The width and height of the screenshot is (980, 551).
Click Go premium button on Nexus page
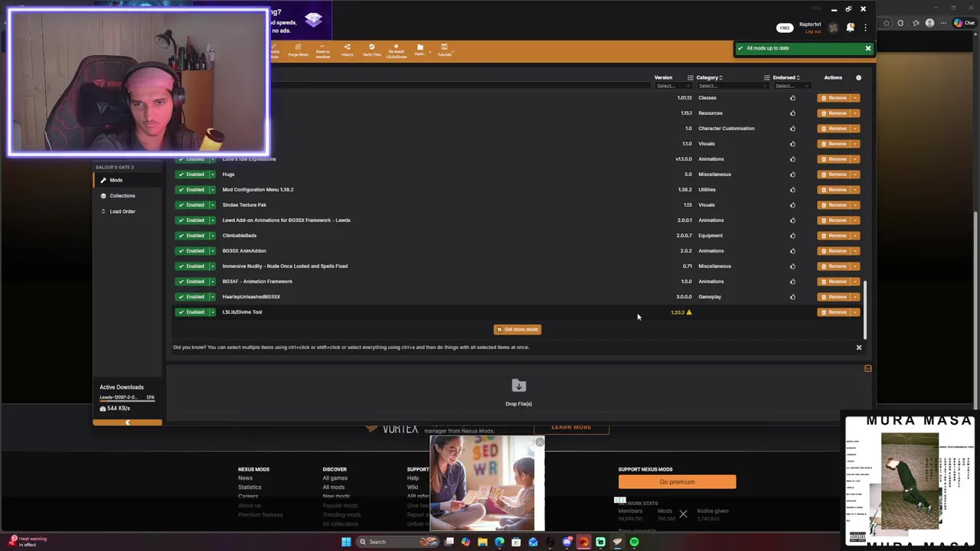pyautogui.click(x=677, y=482)
